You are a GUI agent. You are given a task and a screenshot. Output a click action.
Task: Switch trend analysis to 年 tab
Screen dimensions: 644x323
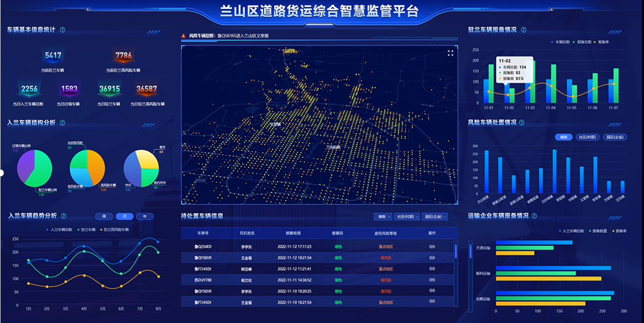[x=145, y=217]
